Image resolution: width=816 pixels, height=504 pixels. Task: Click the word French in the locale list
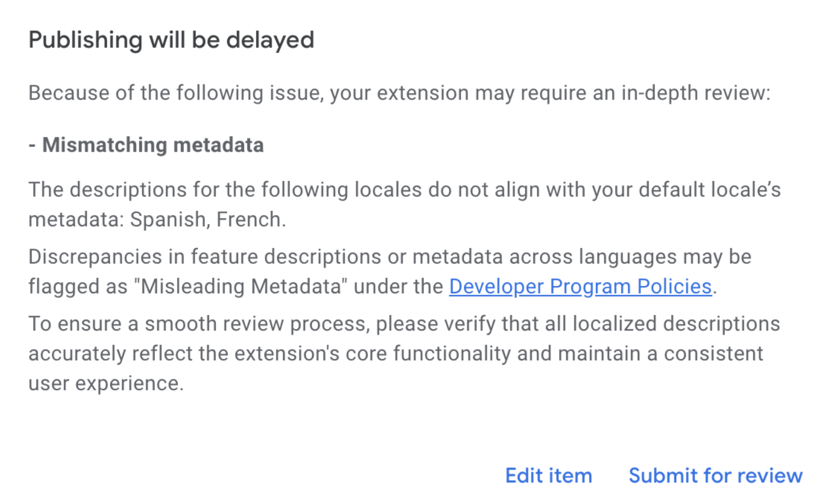click(250, 219)
